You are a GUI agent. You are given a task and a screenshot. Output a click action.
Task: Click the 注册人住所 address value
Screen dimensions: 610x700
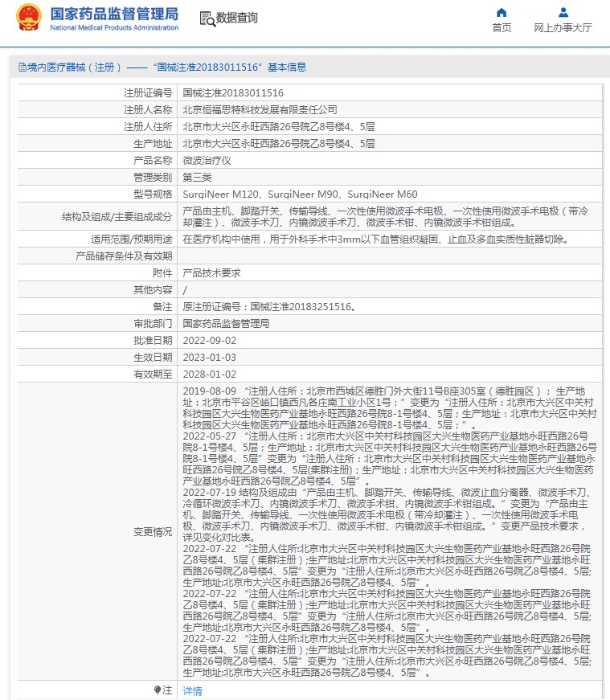click(279, 127)
